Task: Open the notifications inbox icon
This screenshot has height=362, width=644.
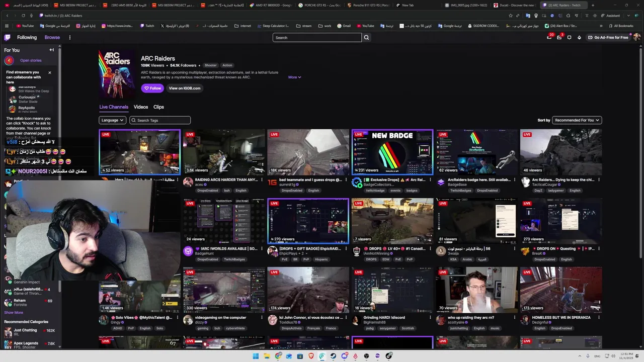Action: coord(559,37)
